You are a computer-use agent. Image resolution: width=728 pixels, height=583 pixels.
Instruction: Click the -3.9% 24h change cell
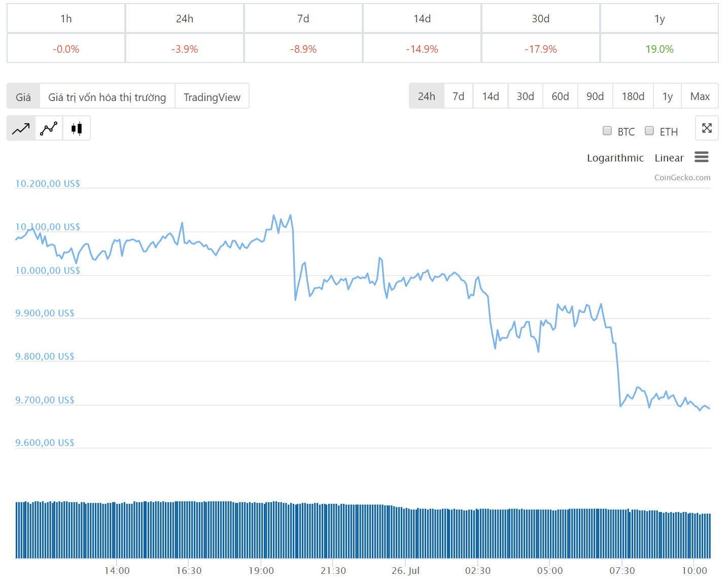click(x=185, y=49)
